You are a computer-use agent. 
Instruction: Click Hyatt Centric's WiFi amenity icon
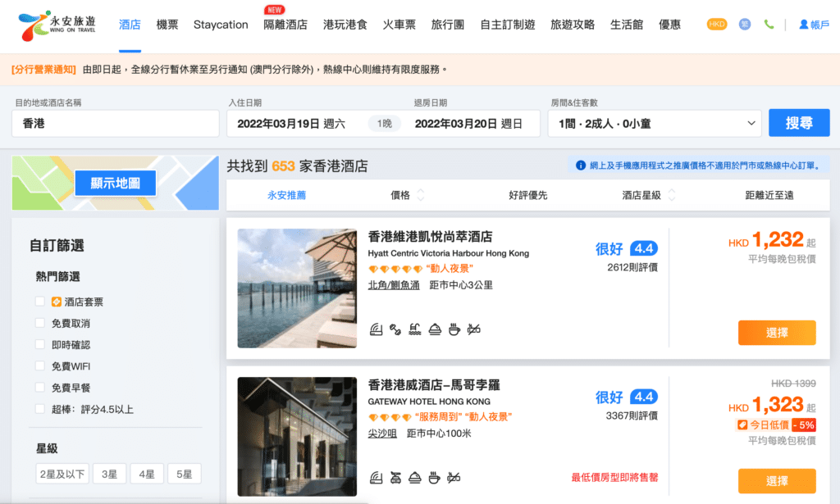click(x=376, y=329)
